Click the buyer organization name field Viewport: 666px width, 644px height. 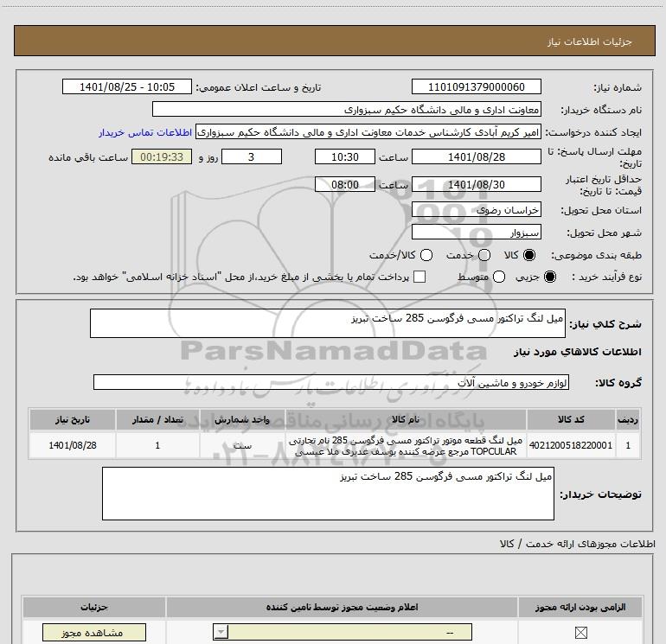pos(347,110)
